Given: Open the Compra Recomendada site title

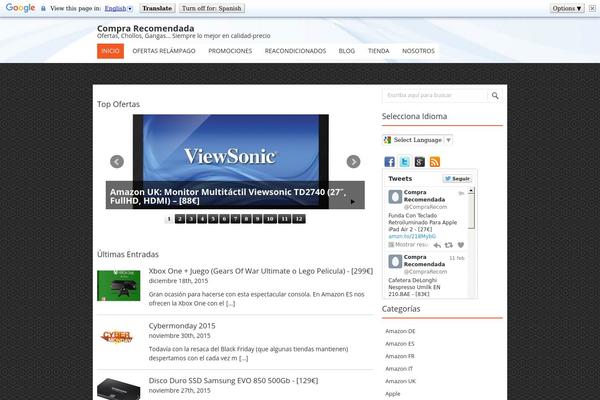Looking at the screenshot, I should [x=145, y=28].
